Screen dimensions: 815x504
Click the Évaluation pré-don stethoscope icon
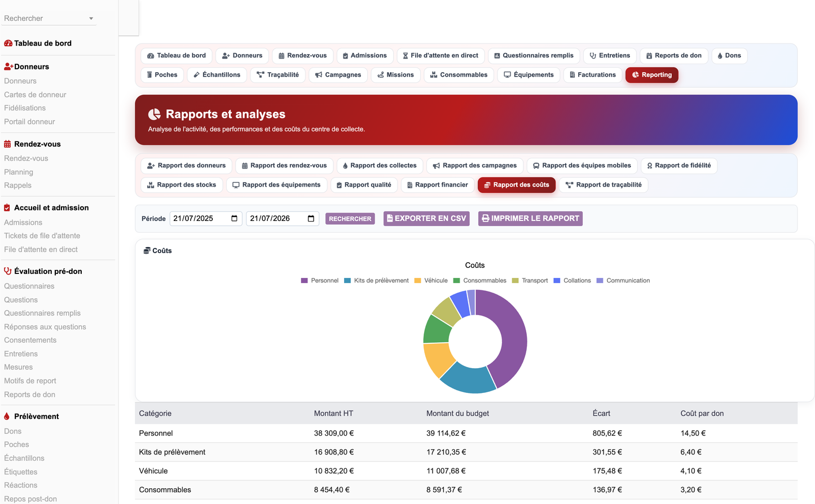[7, 271]
